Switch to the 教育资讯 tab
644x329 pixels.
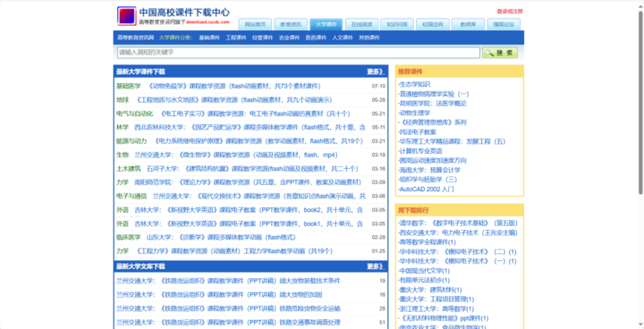click(291, 24)
